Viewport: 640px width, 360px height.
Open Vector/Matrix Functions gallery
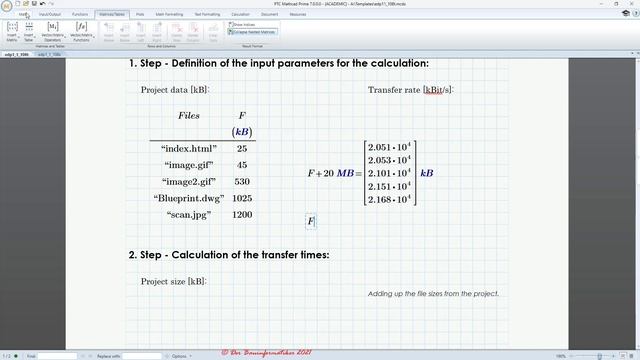point(82,32)
